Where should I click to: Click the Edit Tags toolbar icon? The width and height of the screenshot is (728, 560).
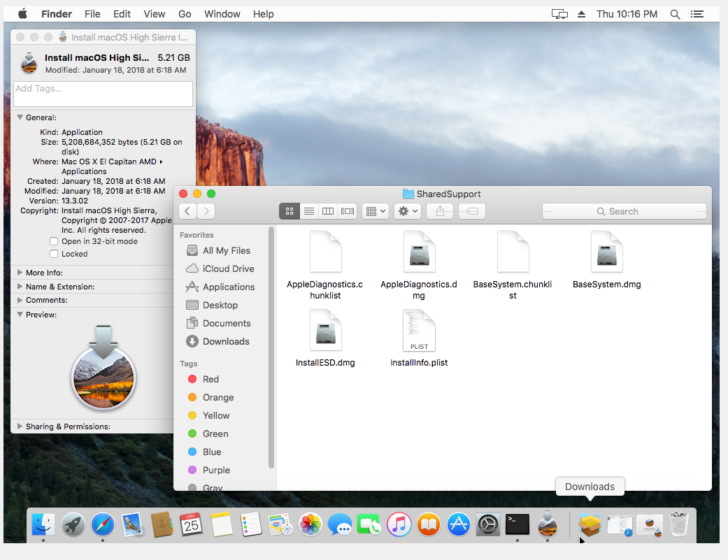[471, 211]
